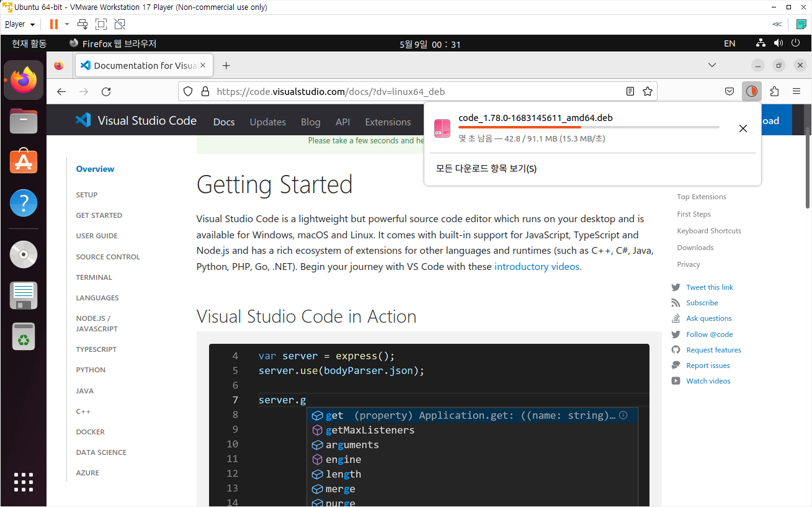This screenshot has width=812, height=507.
Task: Select the Documentation for Visual Studio tab
Action: click(144, 65)
